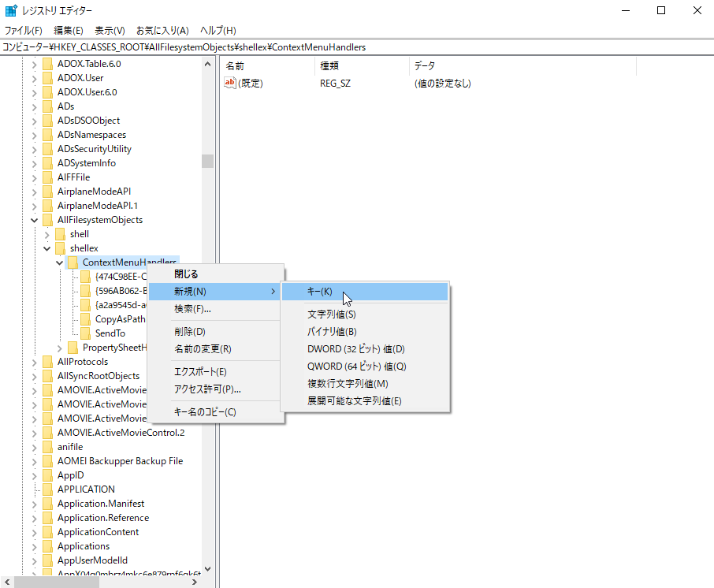Choose 複数行文字列値(M) in the submenu
Viewport: 714px width, 588px height.
point(365,384)
